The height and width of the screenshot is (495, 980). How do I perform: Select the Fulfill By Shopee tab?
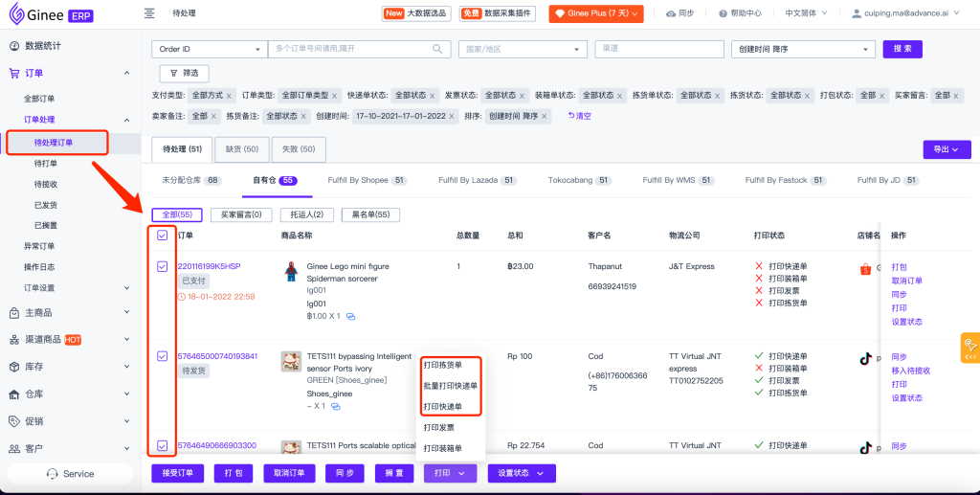click(367, 180)
